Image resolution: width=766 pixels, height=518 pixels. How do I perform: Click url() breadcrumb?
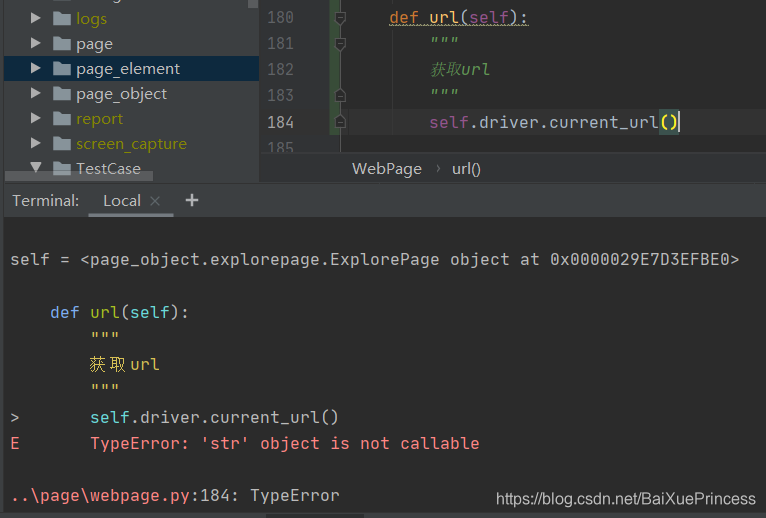[466, 169]
